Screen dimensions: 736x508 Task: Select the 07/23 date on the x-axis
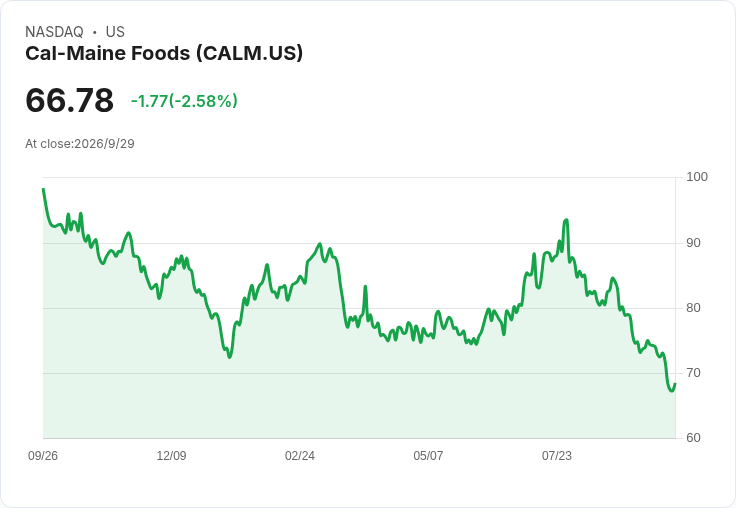(557, 455)
